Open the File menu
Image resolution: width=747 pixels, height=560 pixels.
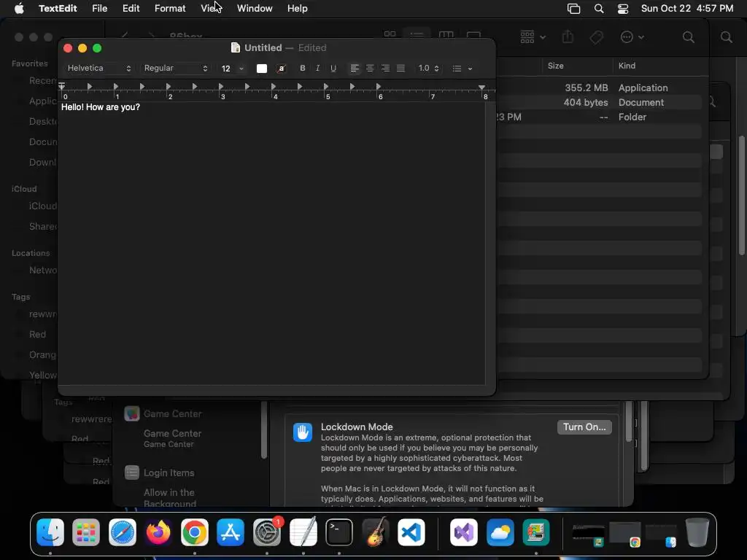(x=99, y=9)
